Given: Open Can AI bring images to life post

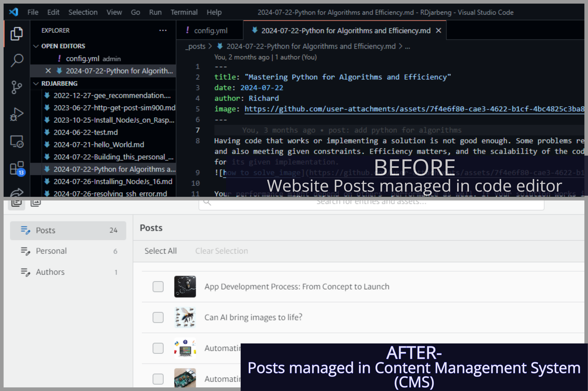Looking at the screenshot, I should click(x=253, y=318).
